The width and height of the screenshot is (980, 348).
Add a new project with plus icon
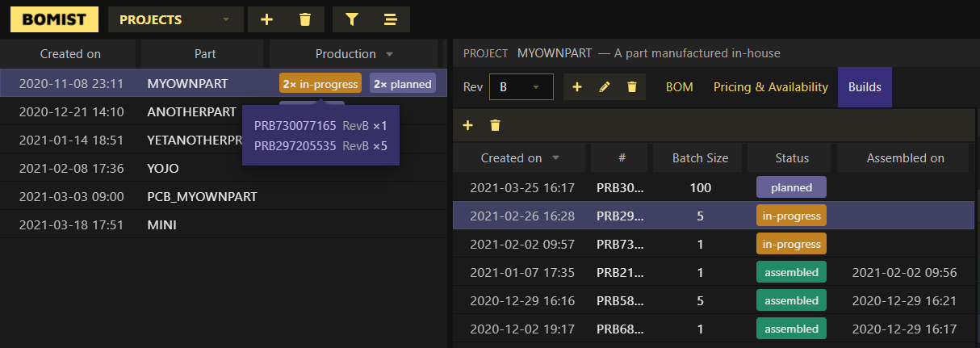pos(267,19)
